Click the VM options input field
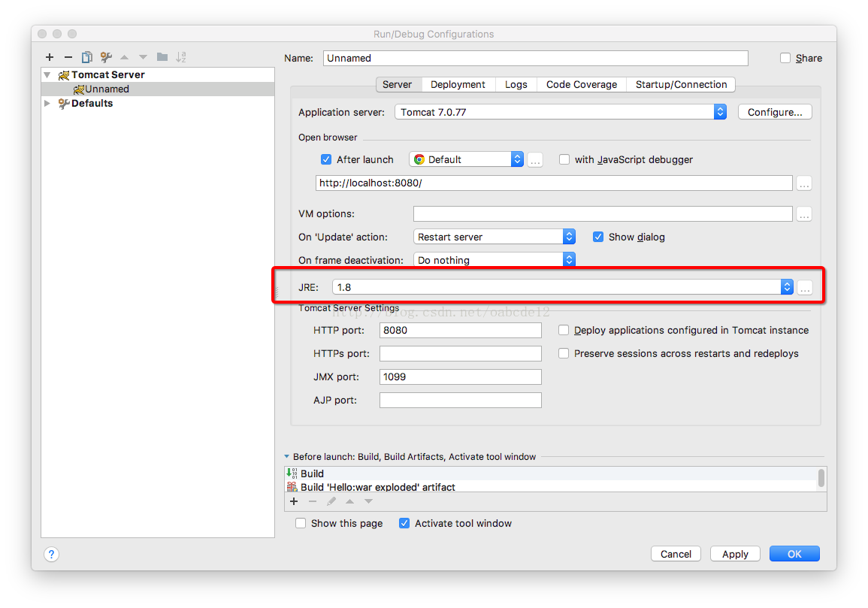The height and width of the screenshot is (608, 868). click(603, 213)
